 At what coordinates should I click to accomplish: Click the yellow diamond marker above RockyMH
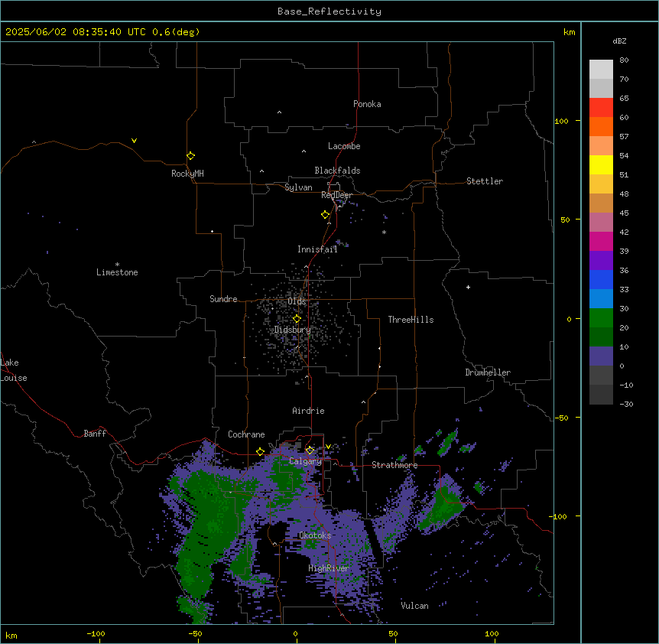coord(190,156)
